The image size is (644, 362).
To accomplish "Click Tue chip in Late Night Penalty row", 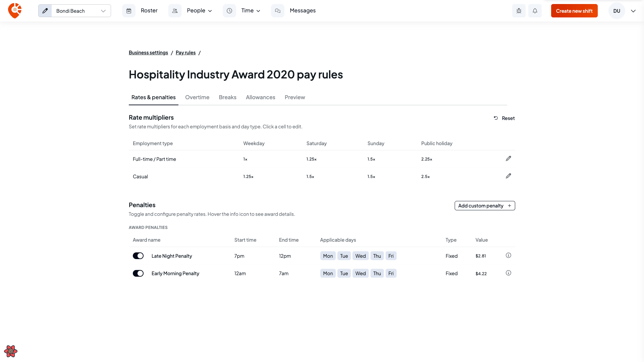I will coord(344,256).
